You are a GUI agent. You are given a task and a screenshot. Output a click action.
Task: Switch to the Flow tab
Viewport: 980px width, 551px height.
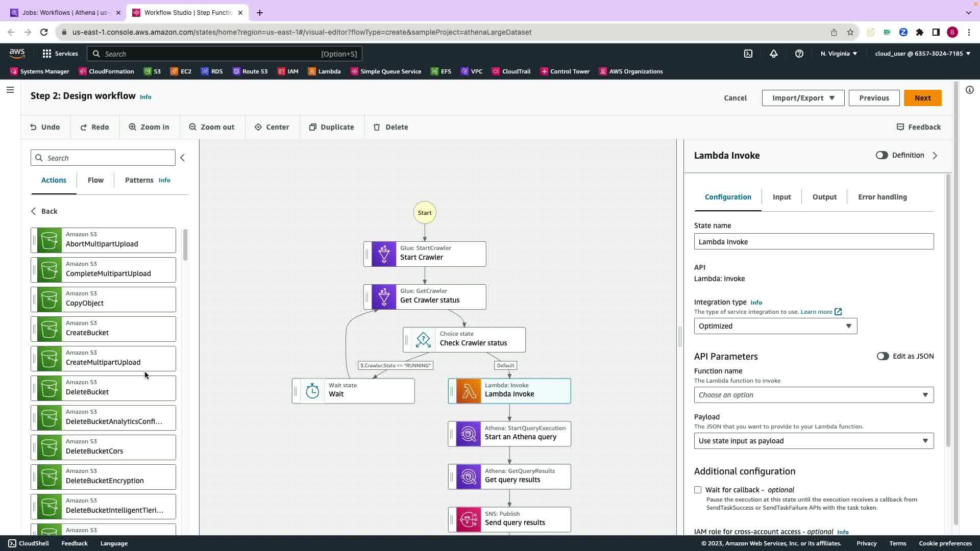pos(95,180)
